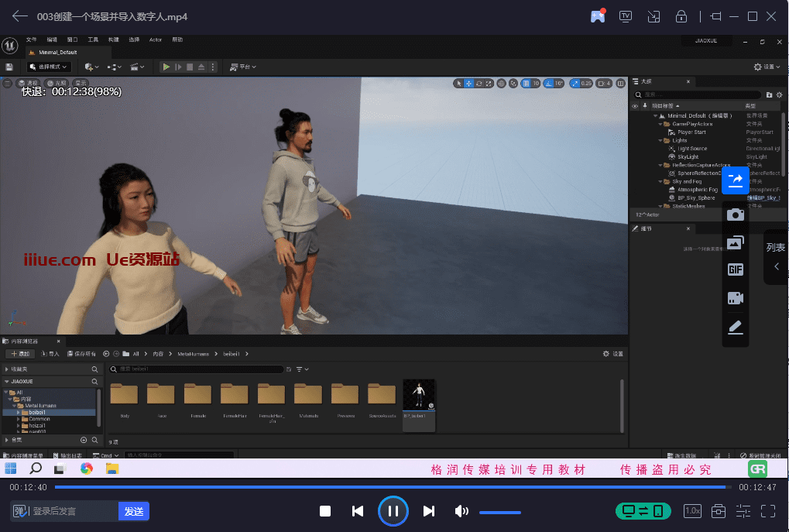Click the blue share button
This screenshot has width=789, height=532.
[735, 180]
